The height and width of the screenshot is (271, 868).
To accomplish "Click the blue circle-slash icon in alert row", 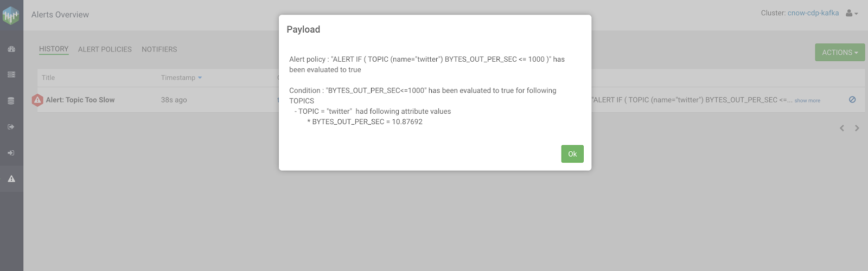I will 852,100.
